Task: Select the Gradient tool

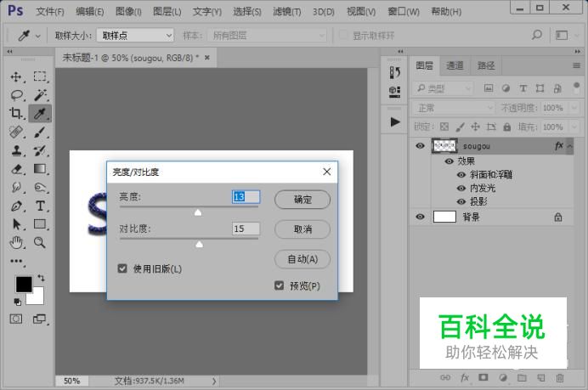Action: pos(40,169)
